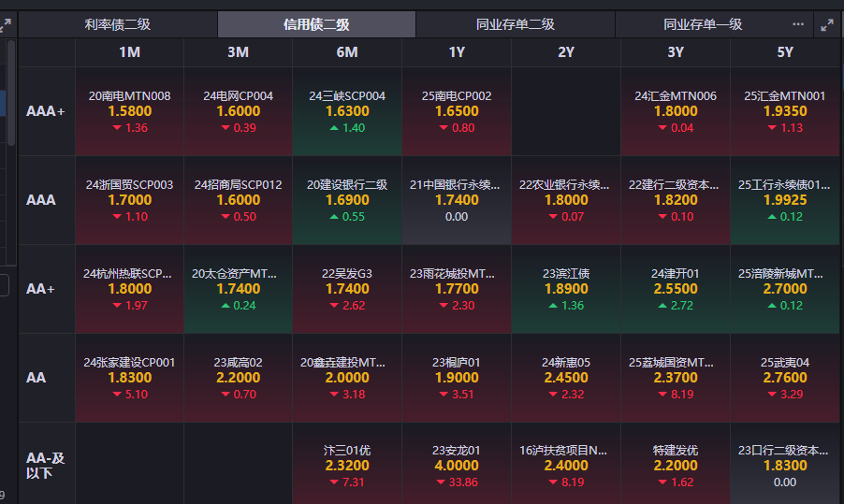Open bond 24招商局SCP012 cell
The image size is (844, 504).
tap(238, 200)
